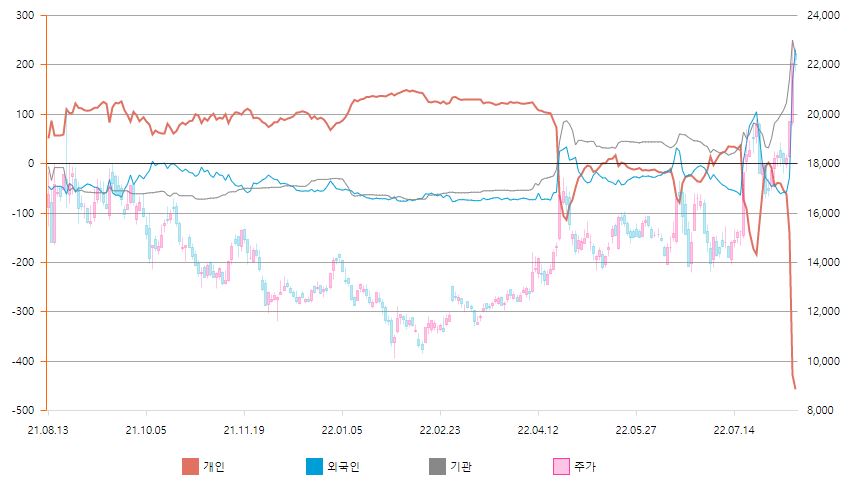The width and height of the screenshot is (860, 493).
Task: Show or hide 주가 legend label
Action: coord(585,466)
